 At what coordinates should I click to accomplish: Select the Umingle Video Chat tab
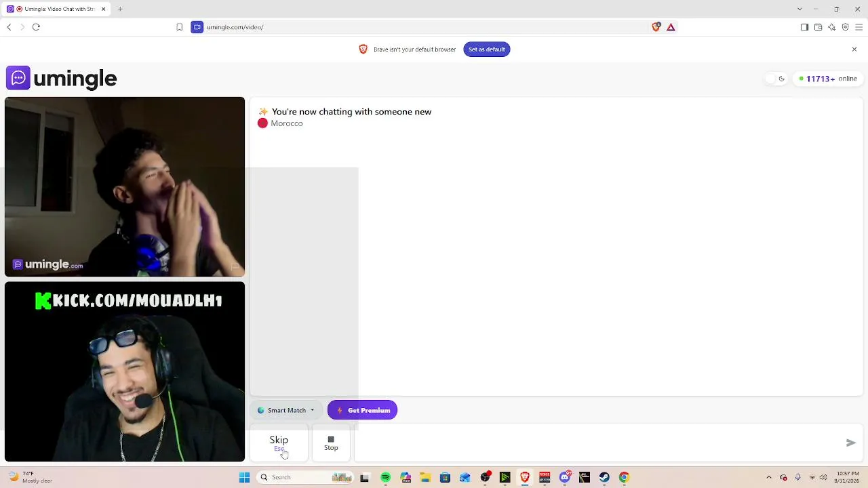pyautogui.click(x=56, y=9)
